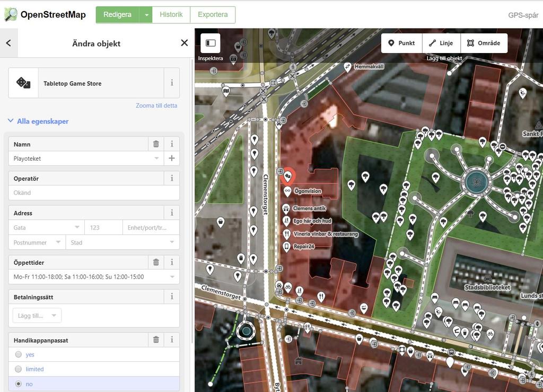Show info for the Namn field
This screenshot has width=543, height=392.
[172, 144]
